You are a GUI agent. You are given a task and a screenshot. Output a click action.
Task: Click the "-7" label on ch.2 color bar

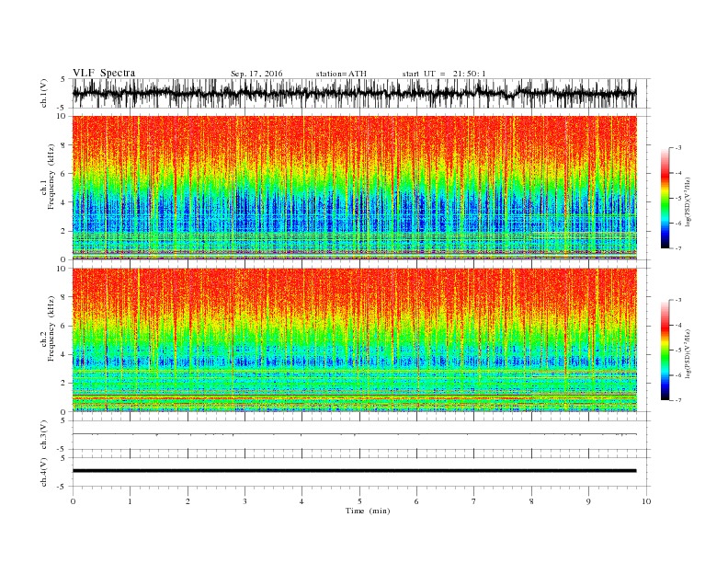click(x=678, y=400)
